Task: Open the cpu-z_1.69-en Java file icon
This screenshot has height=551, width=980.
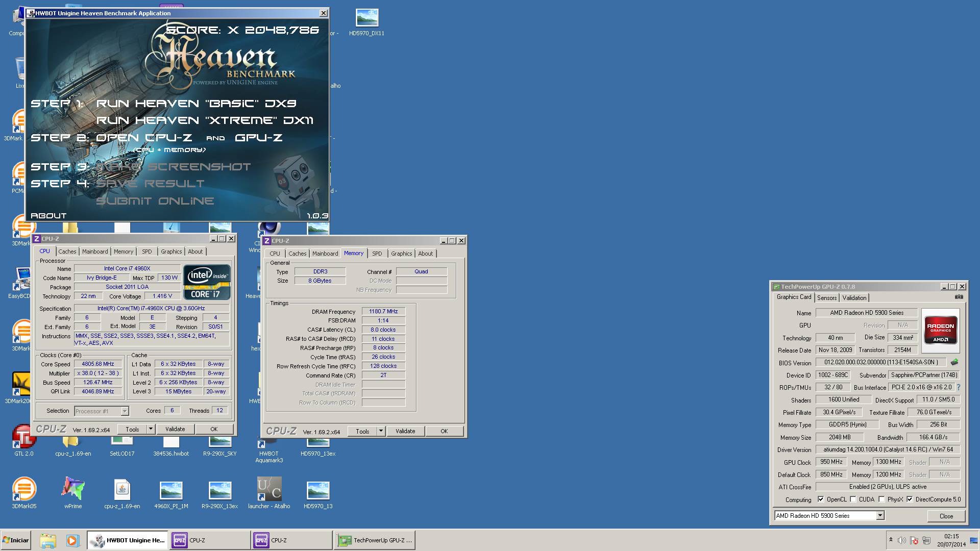Action: [122, 493]
